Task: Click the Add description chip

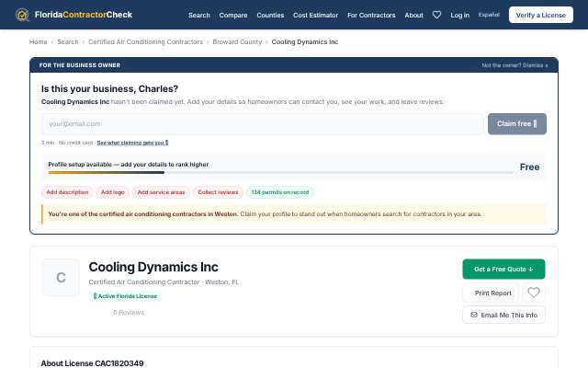Action: 67,192
